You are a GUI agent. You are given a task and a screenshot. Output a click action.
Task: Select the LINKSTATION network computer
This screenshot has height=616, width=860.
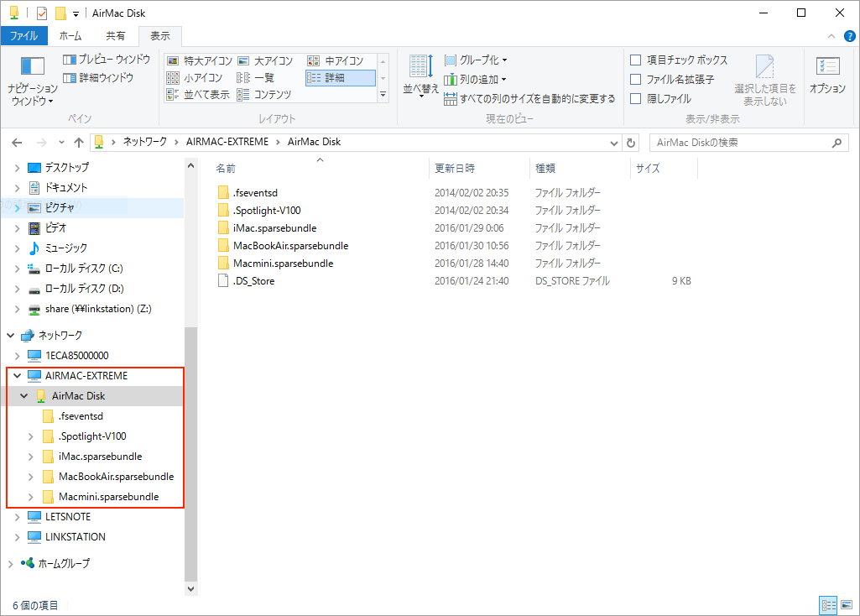tap(76, 537)
